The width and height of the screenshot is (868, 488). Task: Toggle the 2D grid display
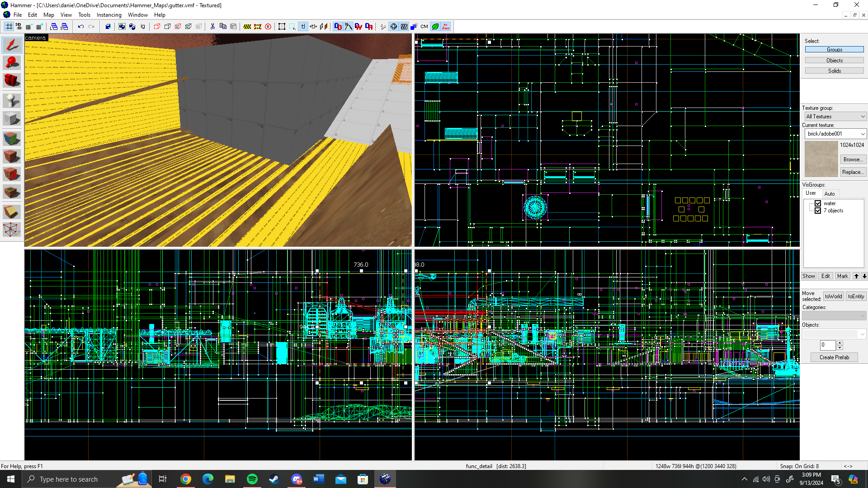coord(9,27)
